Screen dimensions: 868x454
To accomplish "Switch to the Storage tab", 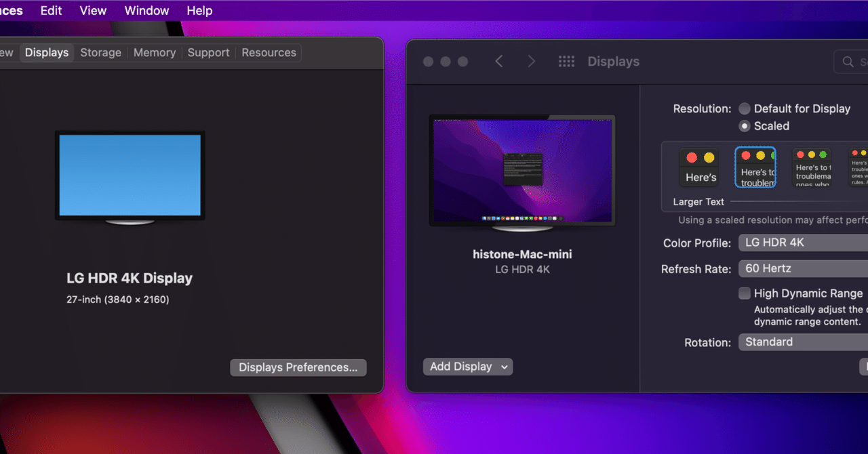I will click(100, 53).
